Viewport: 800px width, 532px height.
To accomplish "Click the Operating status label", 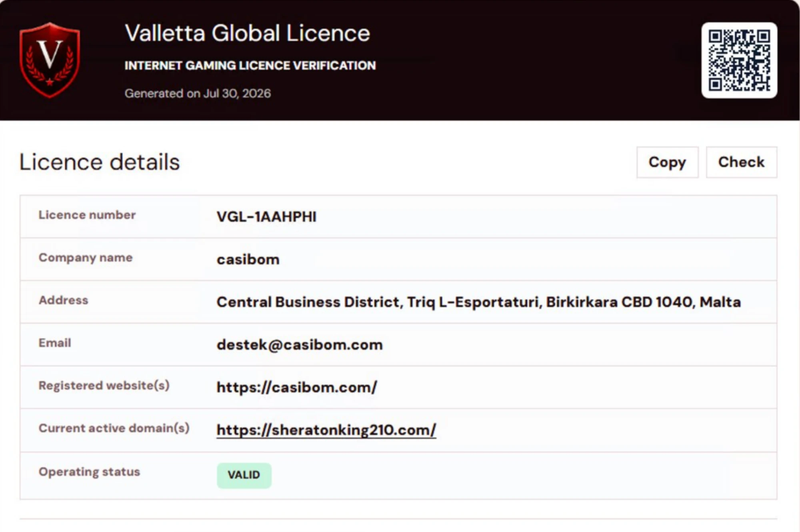I will (x=89, y=472).
